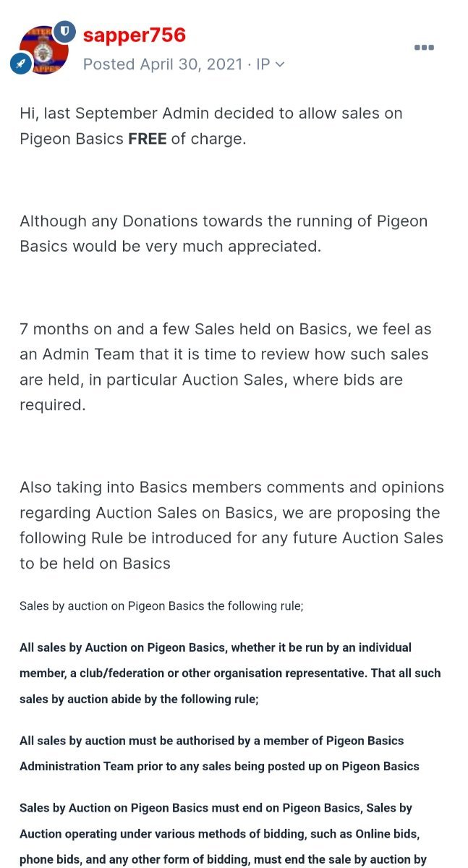Click the 'club/federation or other organisation' line
Image resolution: width=468 pixels, height=868 pixels.
point(230,673)
